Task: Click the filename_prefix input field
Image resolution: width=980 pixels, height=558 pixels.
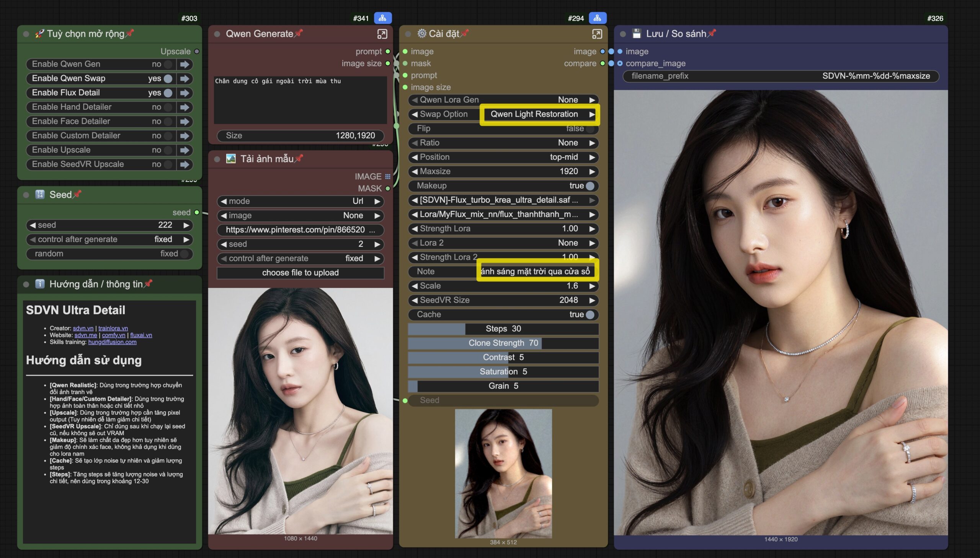Action: pos(780,76)
